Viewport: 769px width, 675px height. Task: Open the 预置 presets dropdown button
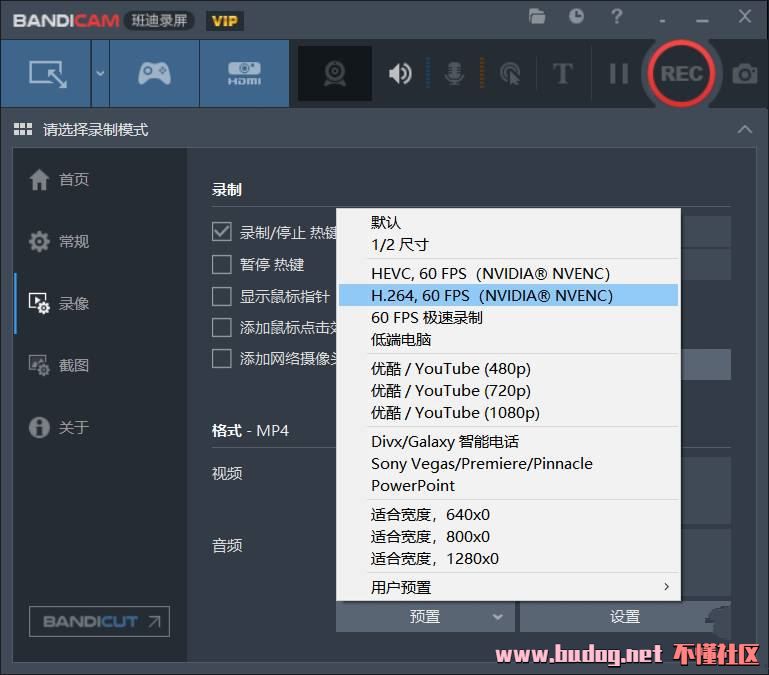point(425,617)
